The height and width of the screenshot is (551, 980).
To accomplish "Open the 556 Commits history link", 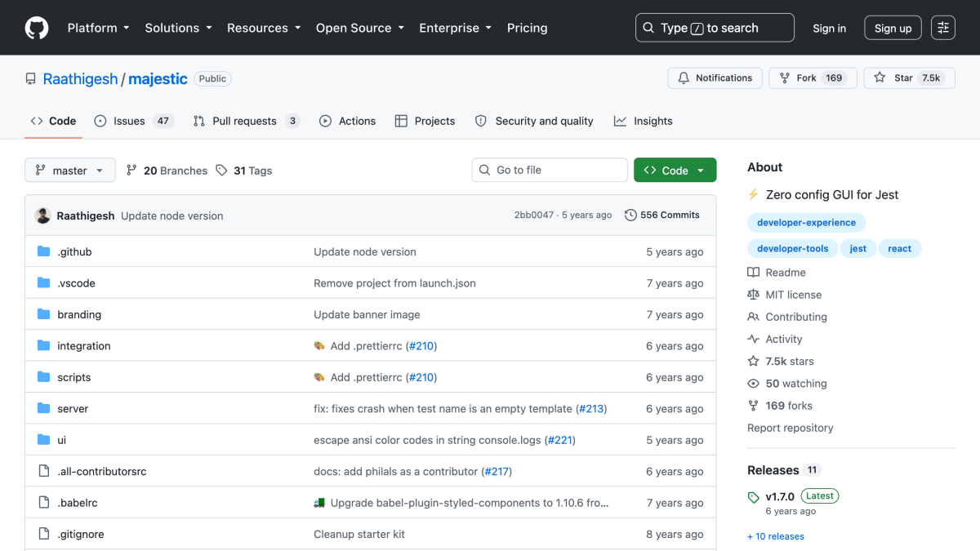I will pos(662,216).
